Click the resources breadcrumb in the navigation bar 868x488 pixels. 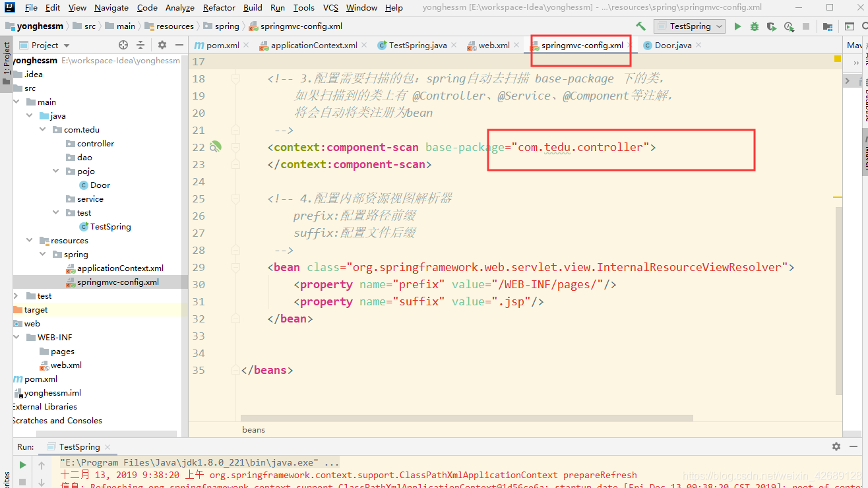point(170,26)
